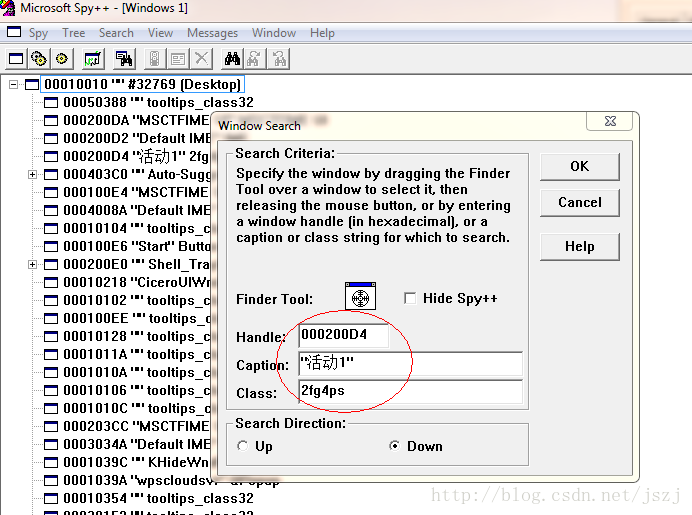The image size is (692, 515).
Task: Close the Window Search dialog
Action: coord(610,121)
